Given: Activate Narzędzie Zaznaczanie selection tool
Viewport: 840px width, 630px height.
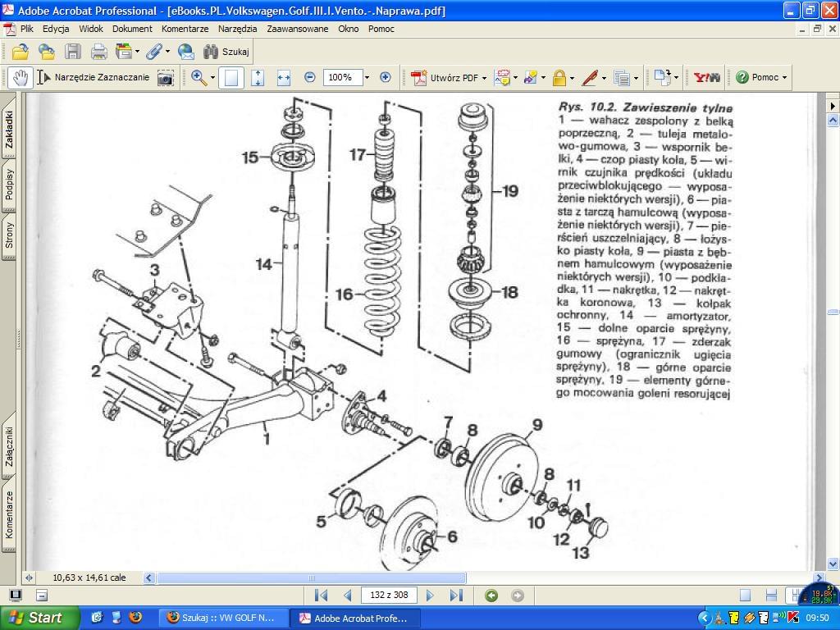Looking at the screenshot, I should tap(94, 78).
